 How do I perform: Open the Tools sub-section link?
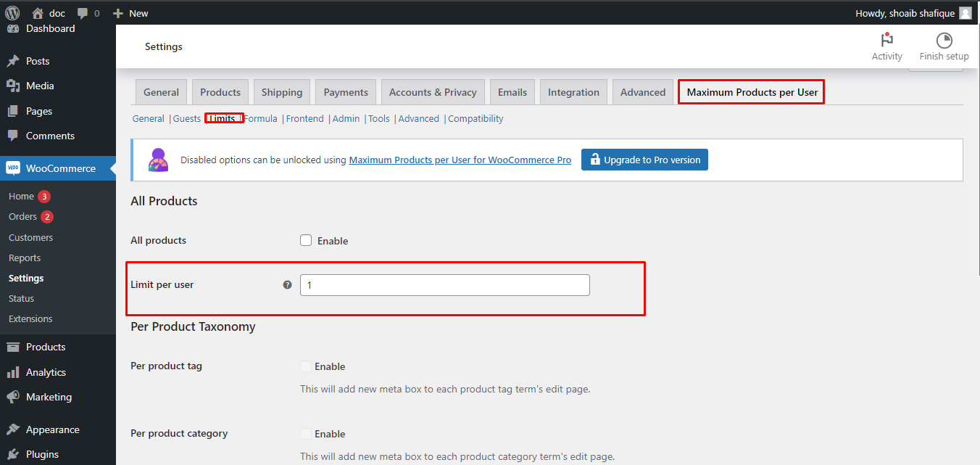(379, 119)
